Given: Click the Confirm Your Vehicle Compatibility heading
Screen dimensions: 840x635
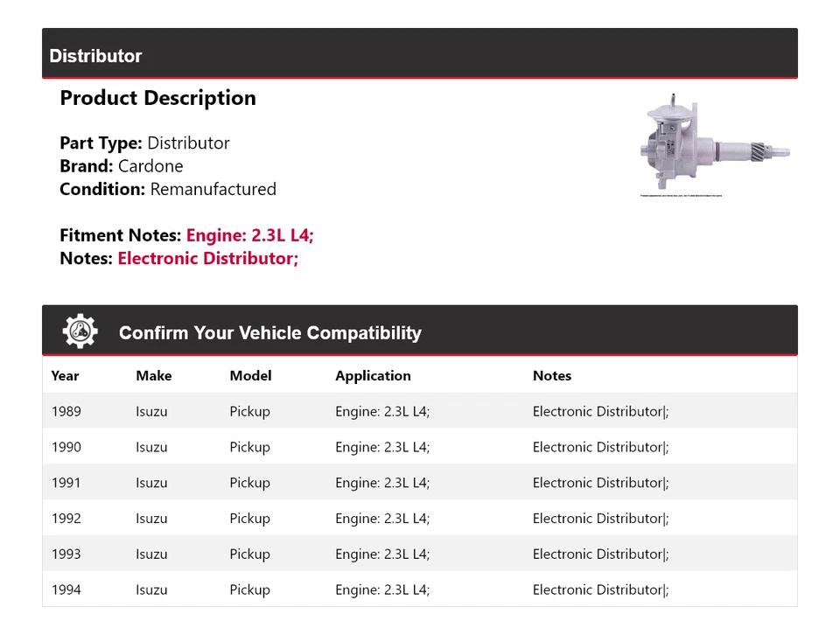Looking at the screenshot, I should pyautogui.click(x=269, y=333).
